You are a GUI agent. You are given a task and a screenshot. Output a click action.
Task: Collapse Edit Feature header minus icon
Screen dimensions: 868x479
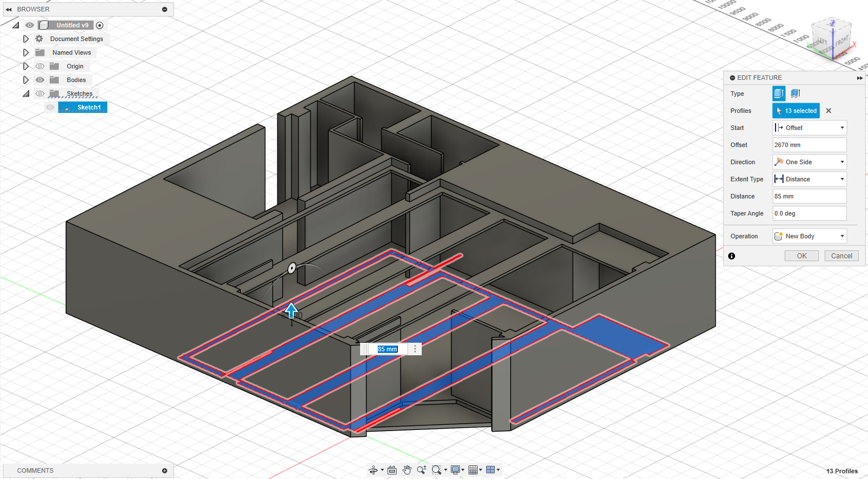[732, 78]
